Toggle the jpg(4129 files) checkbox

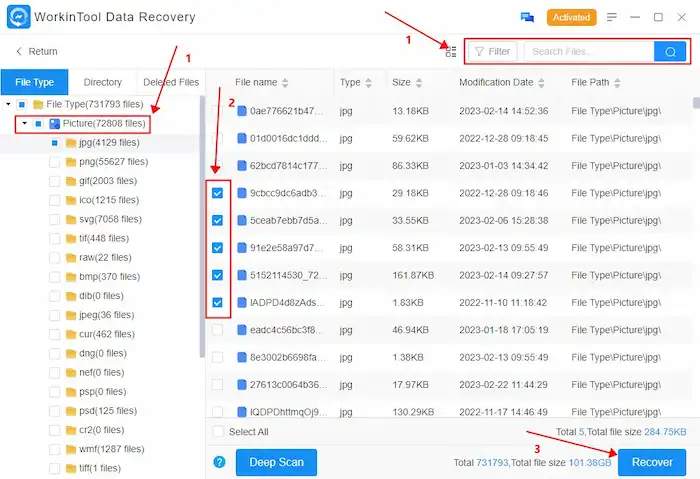[54, 143]
